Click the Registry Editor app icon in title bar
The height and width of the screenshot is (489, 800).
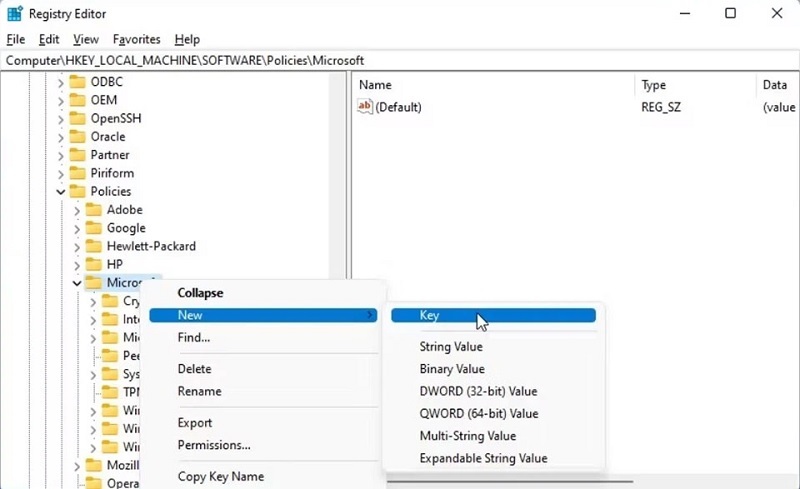15,14
